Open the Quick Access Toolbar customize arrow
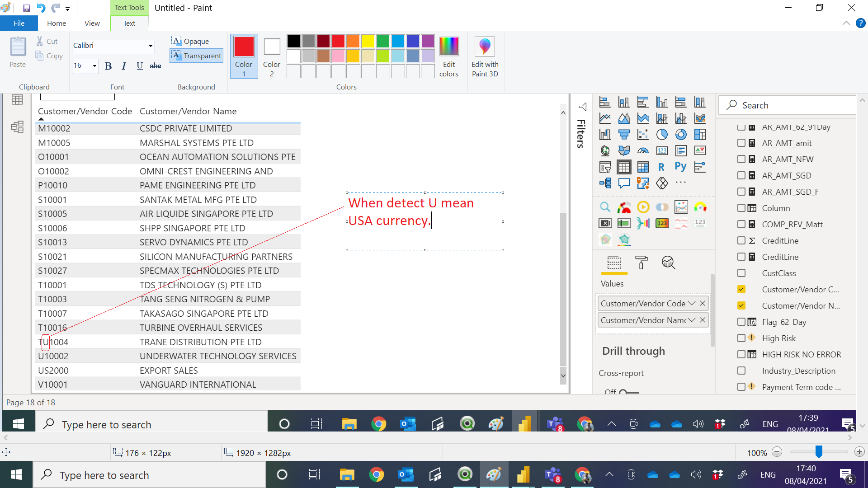This screenshot has height=488, width=868. click(67, 9)
